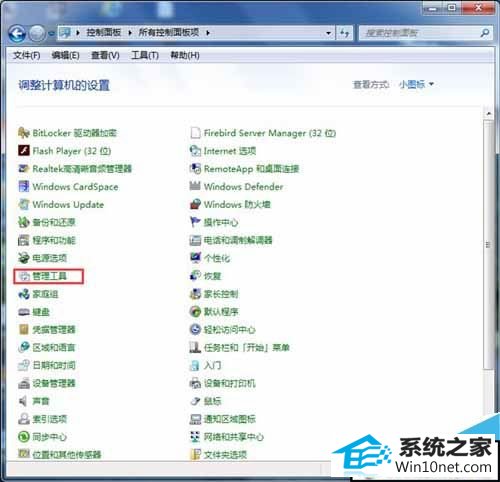500x482 pixels.
Task: Click the 设备和打印机 printer icon
Action: click(195, 383)
